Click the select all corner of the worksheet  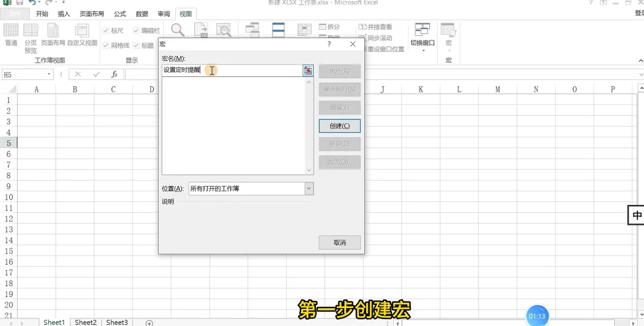click(10, 89)
